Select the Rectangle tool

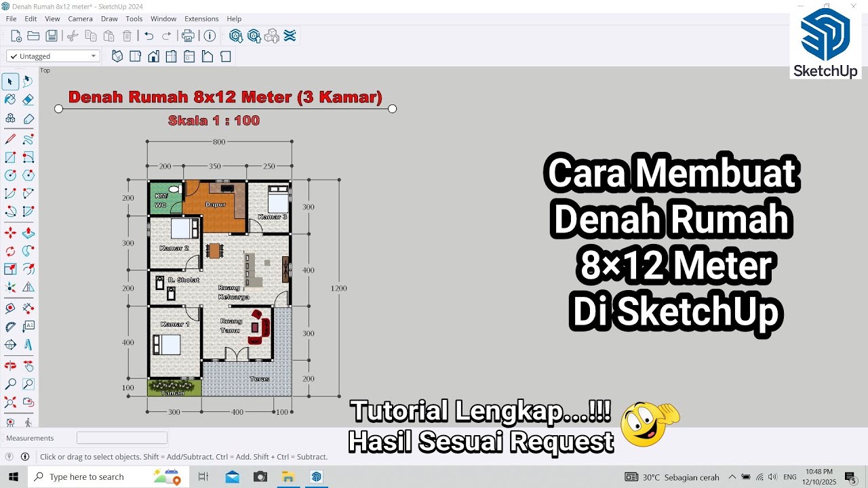[10, 157]
